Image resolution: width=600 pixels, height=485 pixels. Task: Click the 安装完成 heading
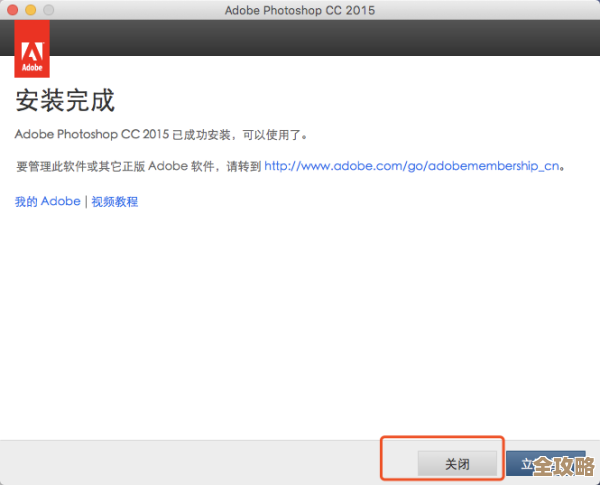[x=65, y=100]
